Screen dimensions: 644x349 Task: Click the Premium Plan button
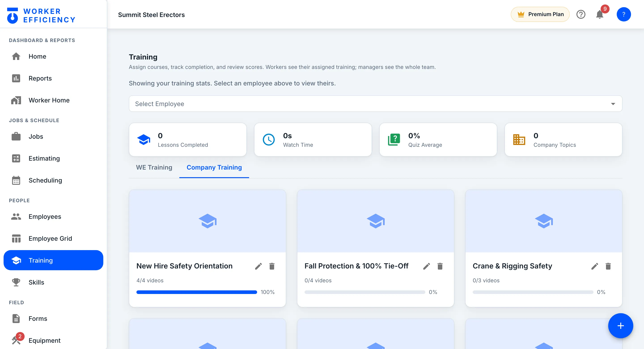[540, 15]
